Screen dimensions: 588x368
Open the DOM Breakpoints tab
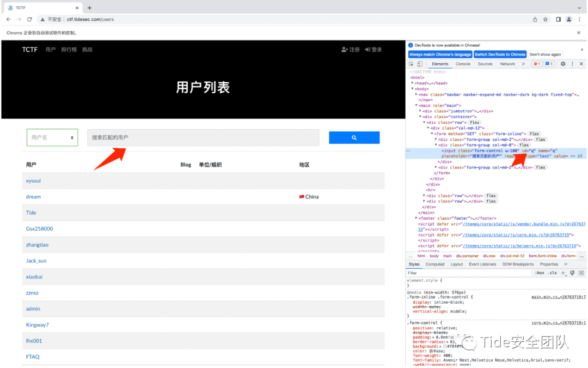click(518, 264)
